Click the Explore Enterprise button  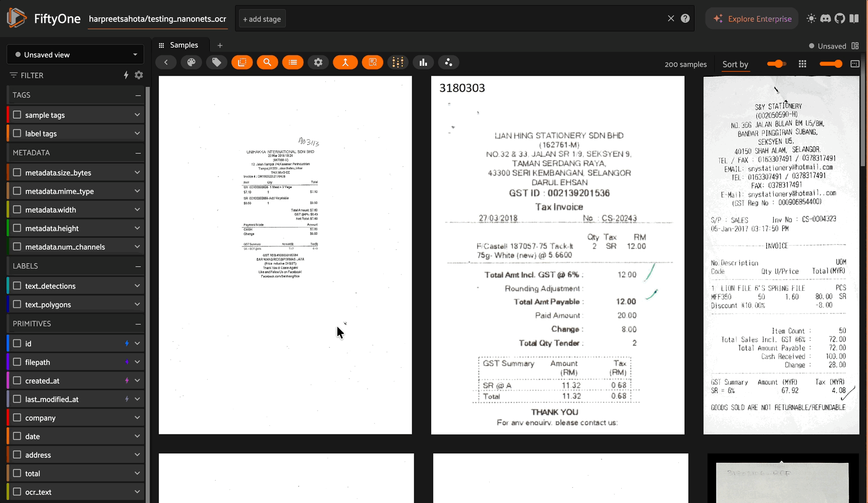752,18
